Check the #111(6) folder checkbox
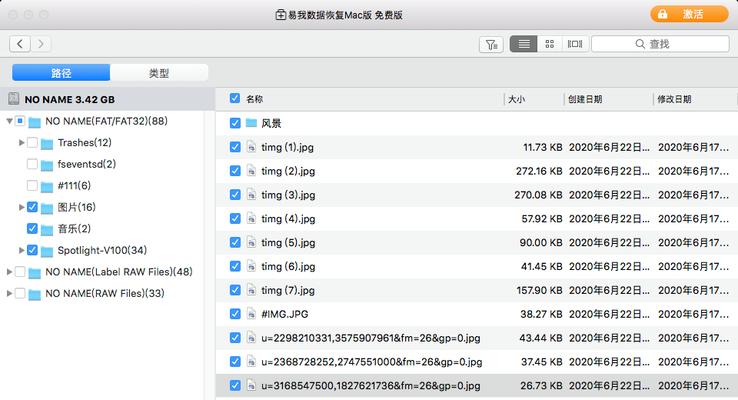This screenshot has width=738, height=400. [x=32, y=185]
